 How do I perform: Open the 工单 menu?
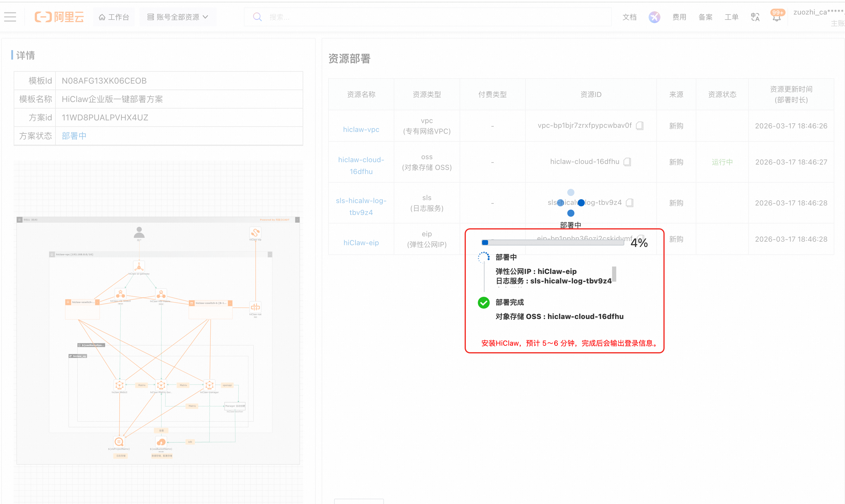731,17
